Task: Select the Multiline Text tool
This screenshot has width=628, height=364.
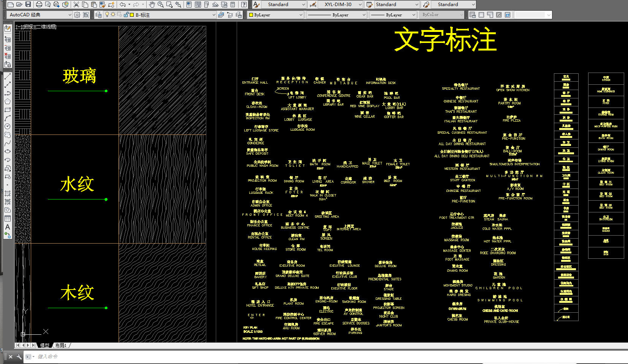Action: coord(7,227)
